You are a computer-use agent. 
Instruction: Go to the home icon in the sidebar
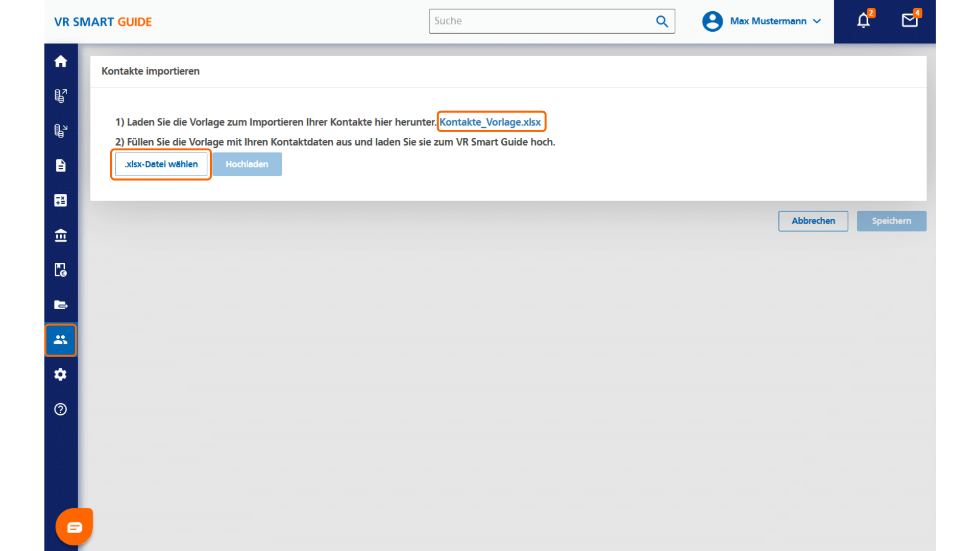pos(61,61)
